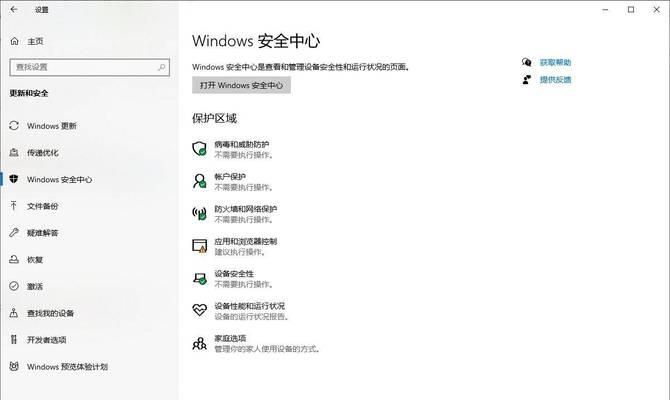Click the 防火墙和网络保护 signal icon
The image size is (670, 400).
(200, 213)
